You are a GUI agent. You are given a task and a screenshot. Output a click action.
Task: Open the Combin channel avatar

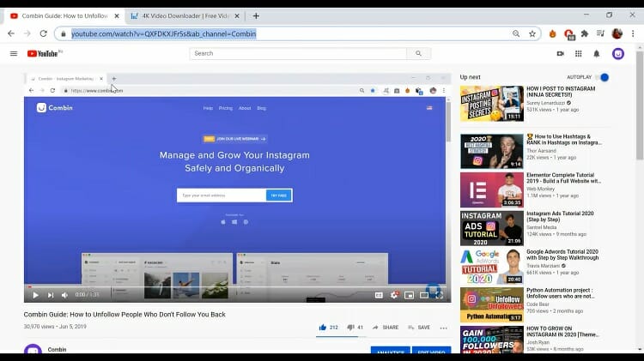point(33,349)
